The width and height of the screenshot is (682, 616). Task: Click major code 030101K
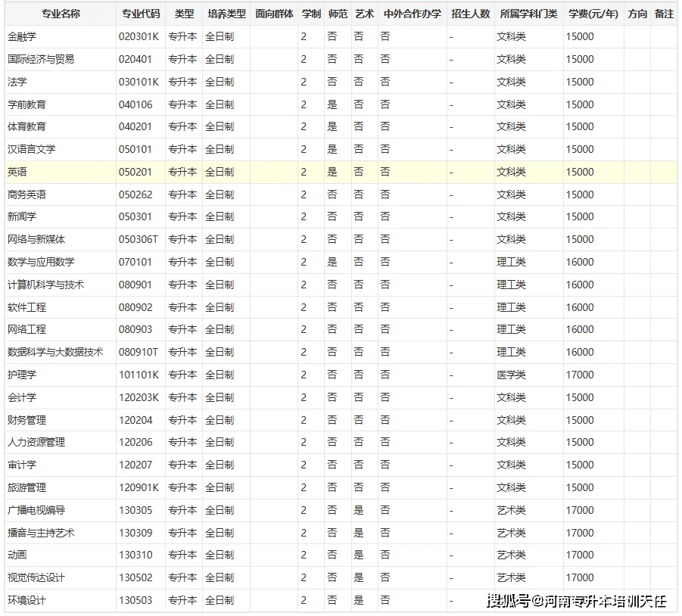pos(139,82)
